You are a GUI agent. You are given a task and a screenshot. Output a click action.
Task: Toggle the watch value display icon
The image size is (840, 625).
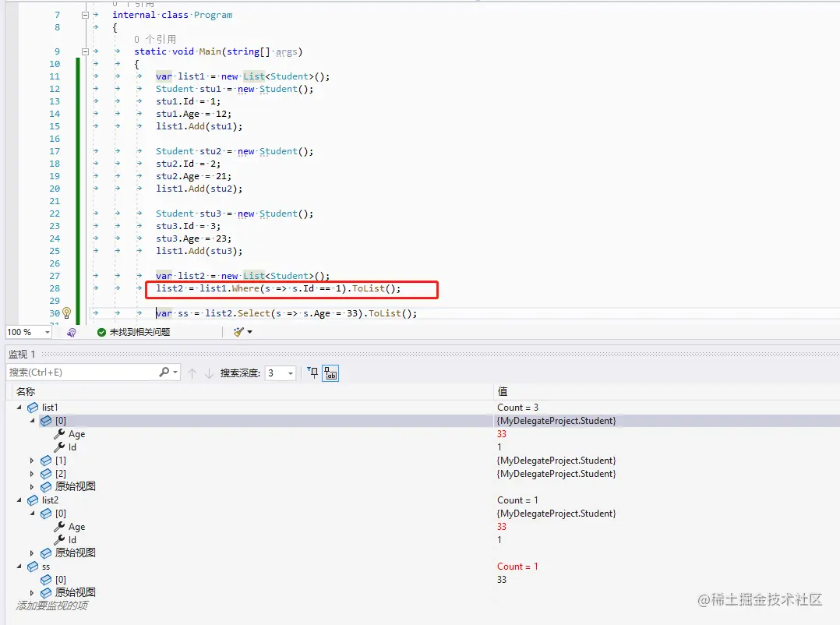(x=330, y=373)
